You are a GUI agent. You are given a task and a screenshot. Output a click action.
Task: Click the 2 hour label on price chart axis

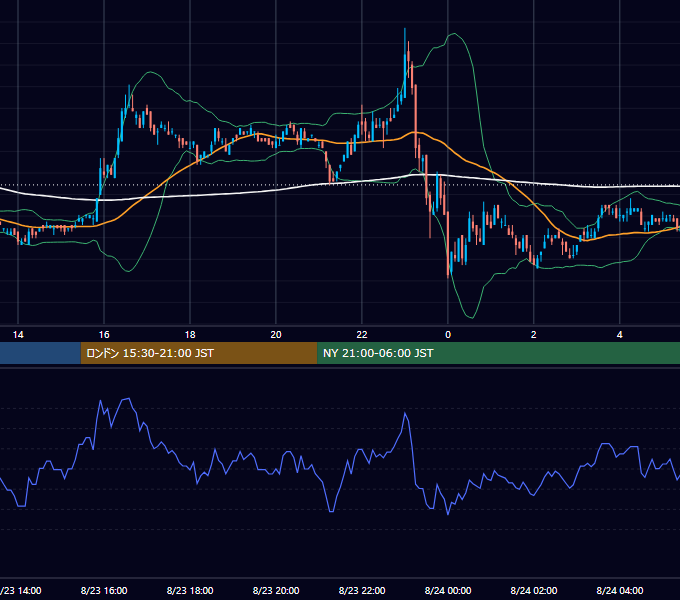[533, 335]
